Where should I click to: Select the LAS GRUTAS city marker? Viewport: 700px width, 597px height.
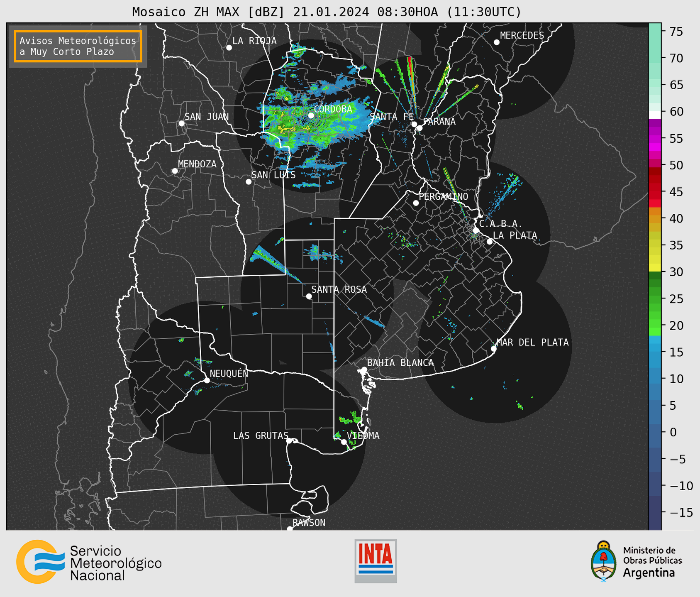(x=289, y=441)
